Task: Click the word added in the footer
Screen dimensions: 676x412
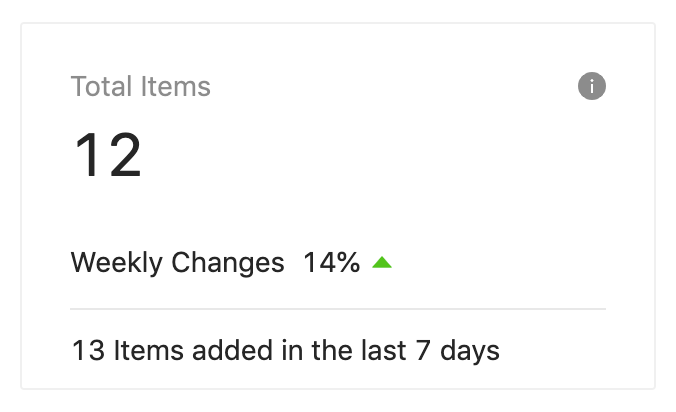Action: [x=232, y=350]
